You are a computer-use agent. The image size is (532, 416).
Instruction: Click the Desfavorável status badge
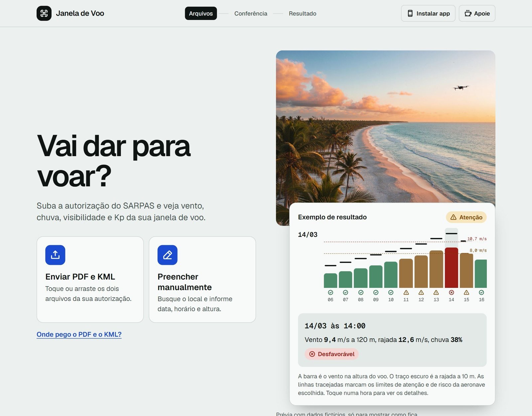click(332, 354)
